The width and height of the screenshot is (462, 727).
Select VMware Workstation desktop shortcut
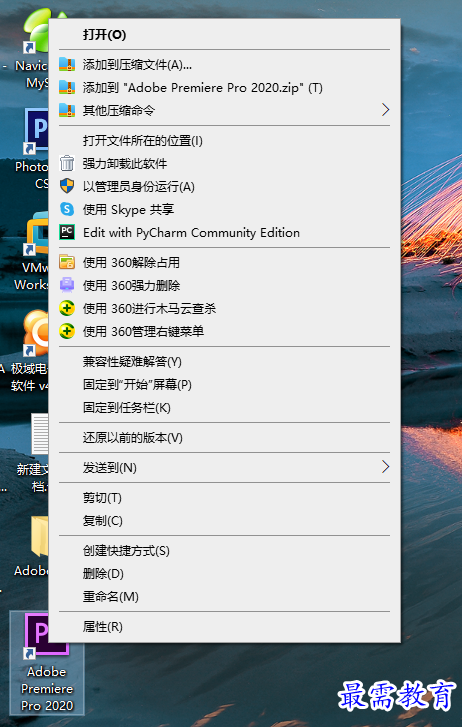coord(32,250)
